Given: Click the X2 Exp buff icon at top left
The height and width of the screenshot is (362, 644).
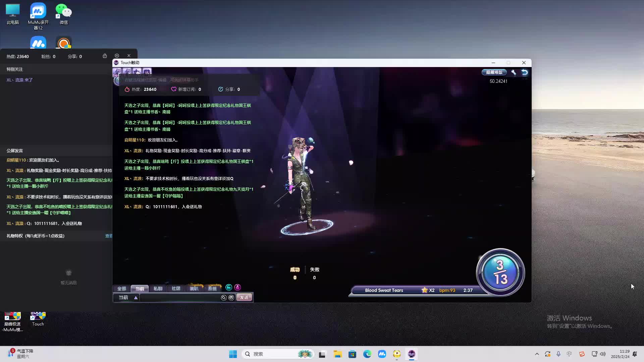Looking at the screenshot, I should point(117,71).
